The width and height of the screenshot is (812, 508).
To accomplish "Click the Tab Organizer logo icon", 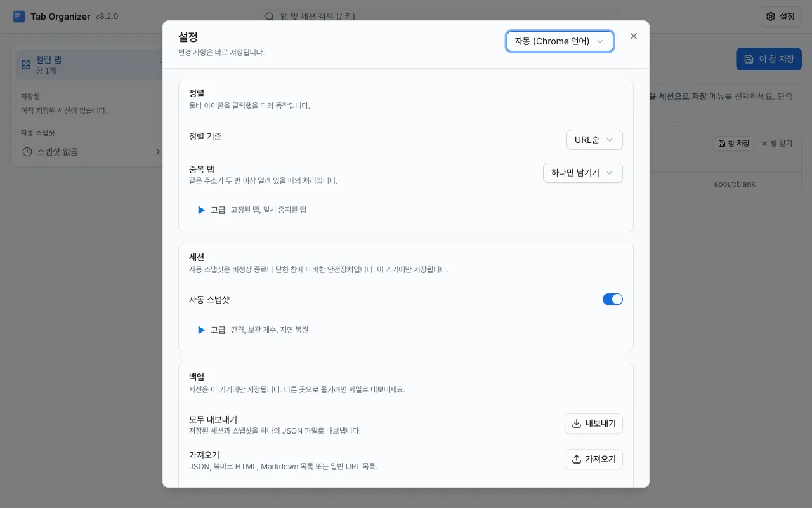I will pyautogui.click(x=19, y=17).
